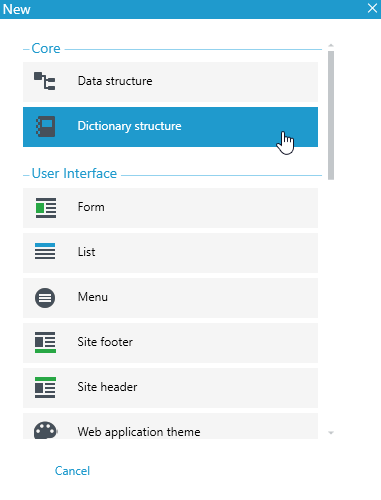Viewport: 381px width, 500px height.
Task: Choose the Menu label
Action: coord(93,297)
